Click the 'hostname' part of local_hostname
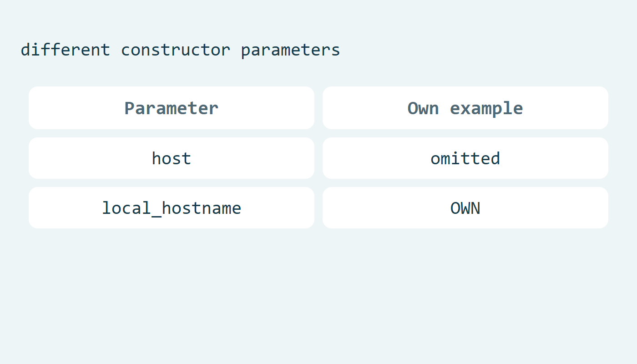Screen dimensions: 637x364 tap(202, 207)
